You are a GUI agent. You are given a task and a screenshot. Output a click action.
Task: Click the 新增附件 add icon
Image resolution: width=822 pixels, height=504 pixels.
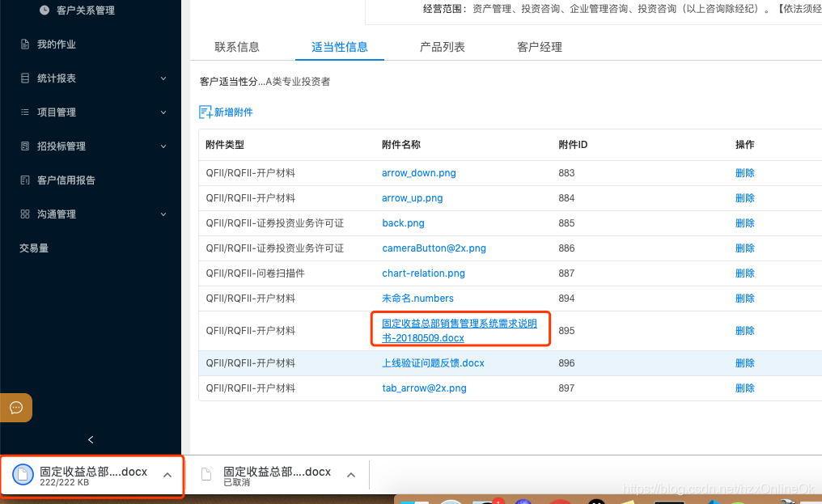tap(205, 112)
